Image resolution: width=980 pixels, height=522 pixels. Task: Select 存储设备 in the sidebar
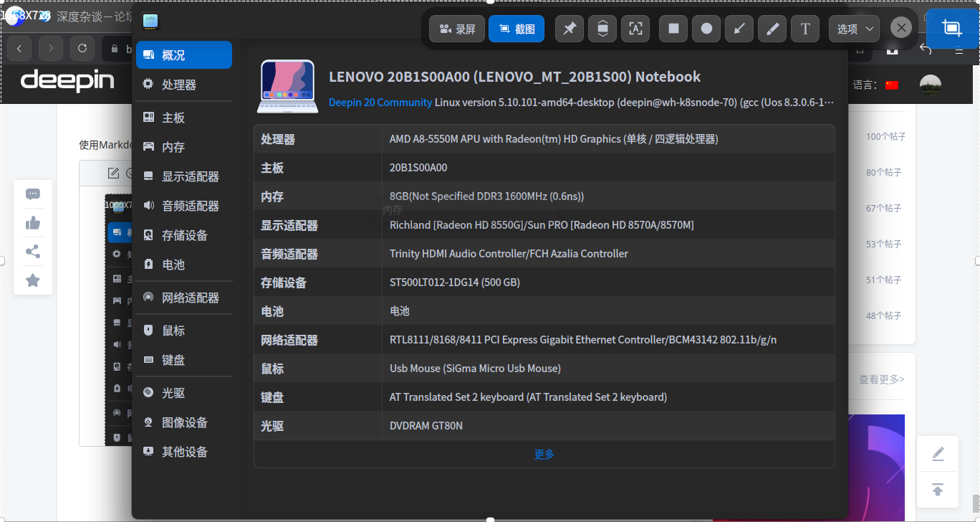pyautogui.click(x=184, y=235)
